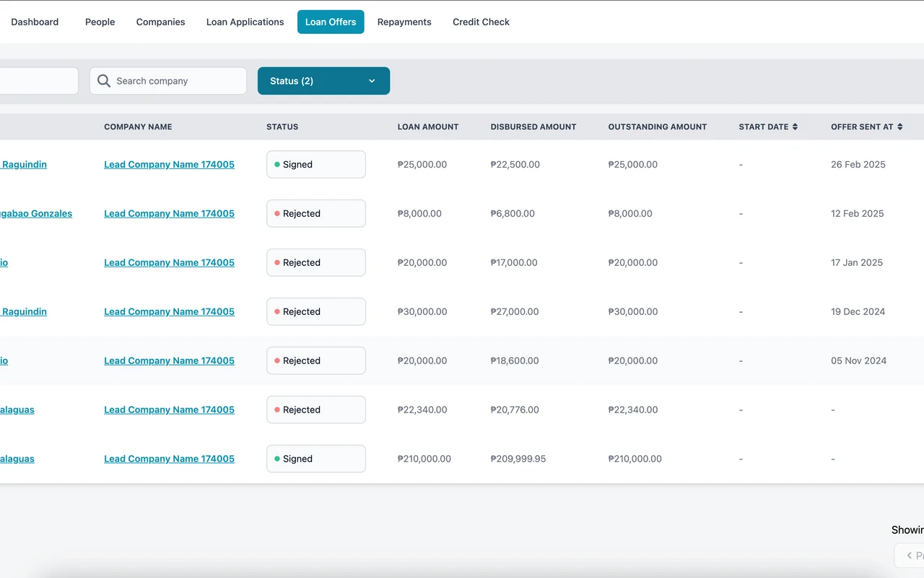Viewport: 924px width, 578px height.
Task: Select the Loan Offers tab
Action: 331,22
